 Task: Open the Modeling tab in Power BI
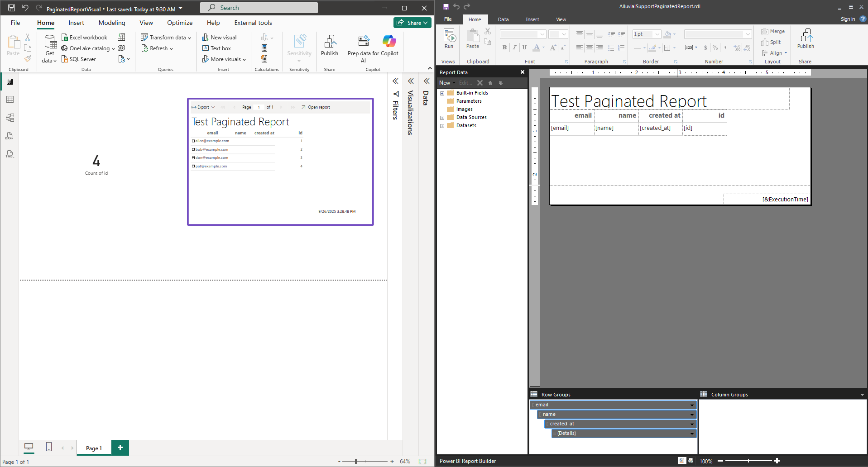[x=112, y=23]
